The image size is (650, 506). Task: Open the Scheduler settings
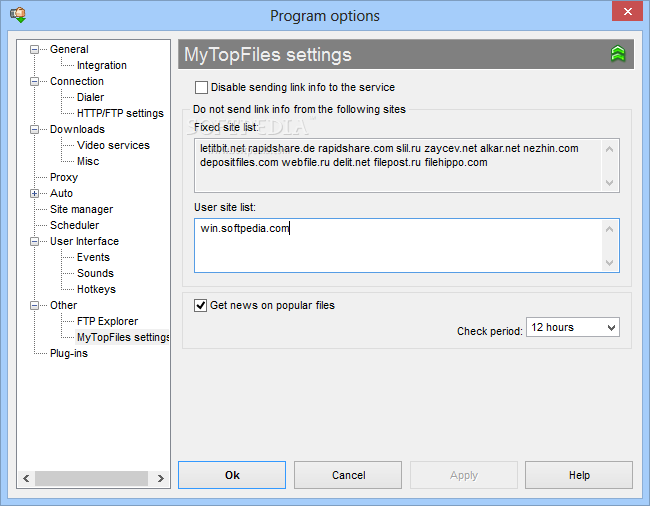[x=75, y=225]
